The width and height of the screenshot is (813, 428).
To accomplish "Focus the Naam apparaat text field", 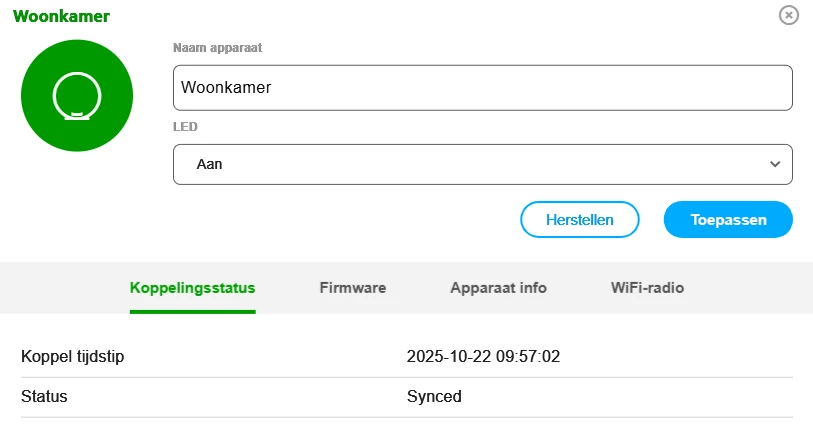I will [482, 88].
